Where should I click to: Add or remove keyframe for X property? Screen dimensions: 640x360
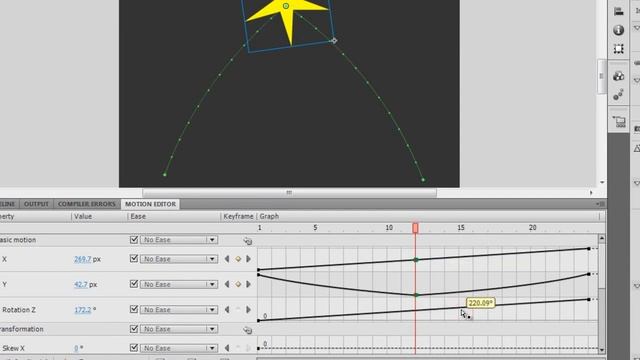(238, 259)
